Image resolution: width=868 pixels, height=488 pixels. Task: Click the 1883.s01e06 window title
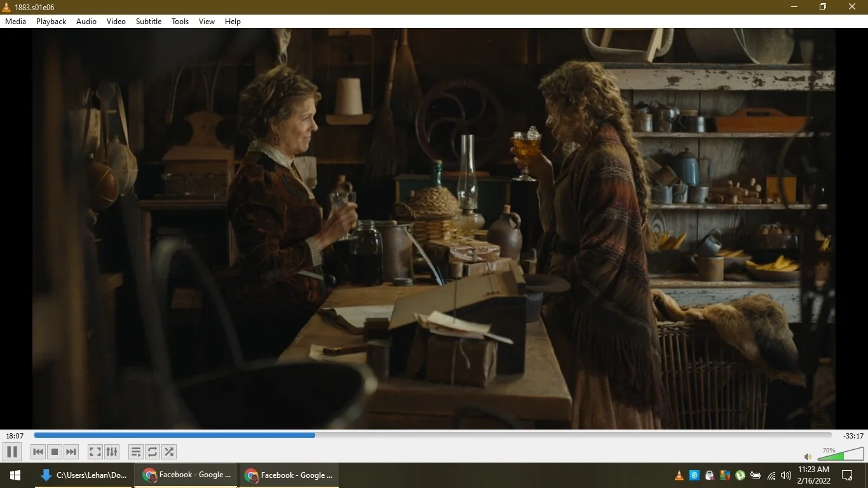click(x=34, y=7)
